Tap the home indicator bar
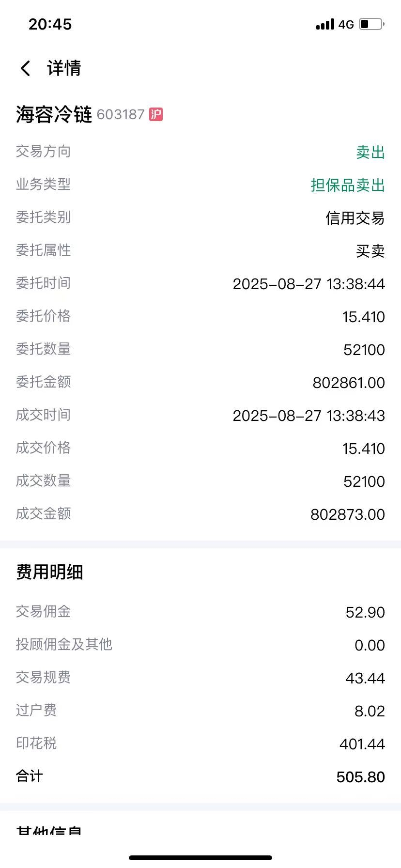 pos(200,858)
